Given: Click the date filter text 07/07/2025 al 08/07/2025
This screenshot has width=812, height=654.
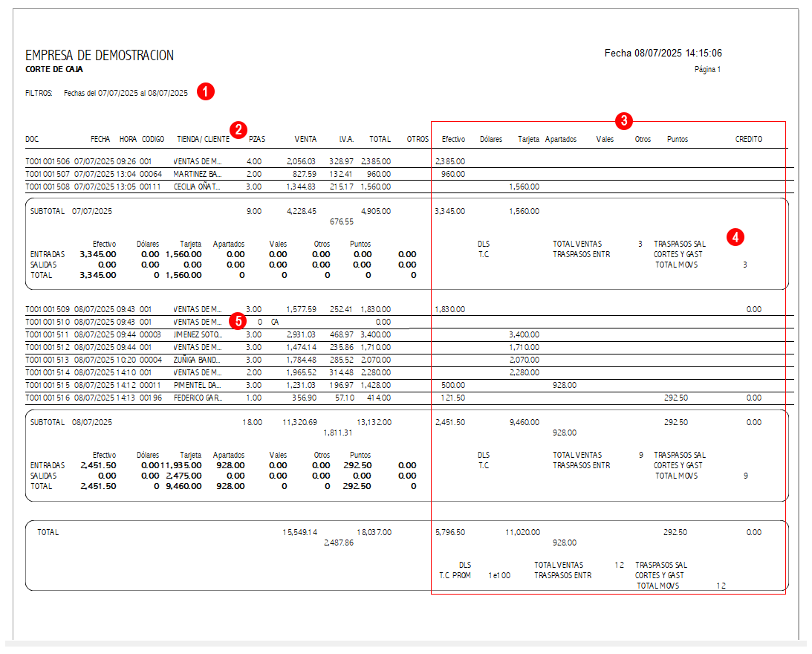Looking at the screenshot, I should (143, 94).
